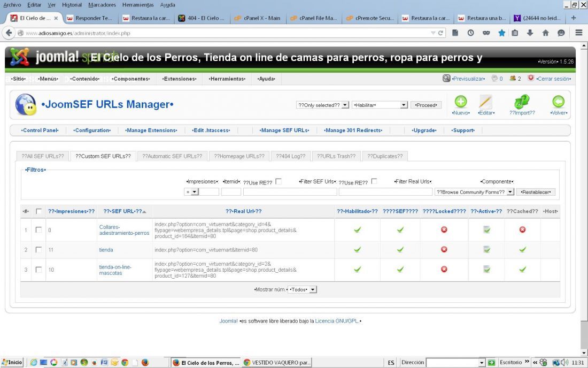The image size is (588, 368).
Task: Toggle Cached red icon for Collares row
Action: (522, 229)
